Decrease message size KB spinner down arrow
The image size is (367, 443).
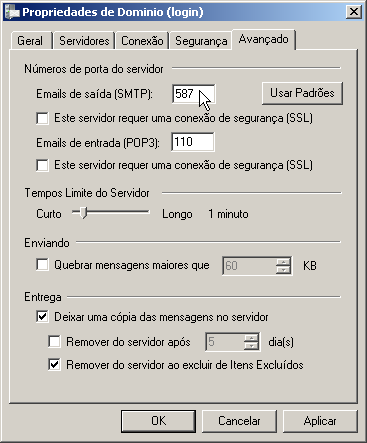pyautogui.click(x=283, y=270)
